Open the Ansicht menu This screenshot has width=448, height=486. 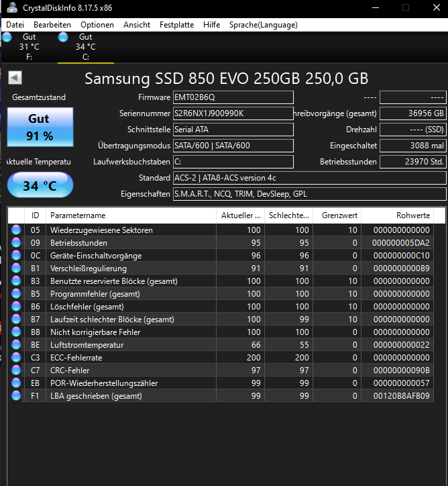137,25
